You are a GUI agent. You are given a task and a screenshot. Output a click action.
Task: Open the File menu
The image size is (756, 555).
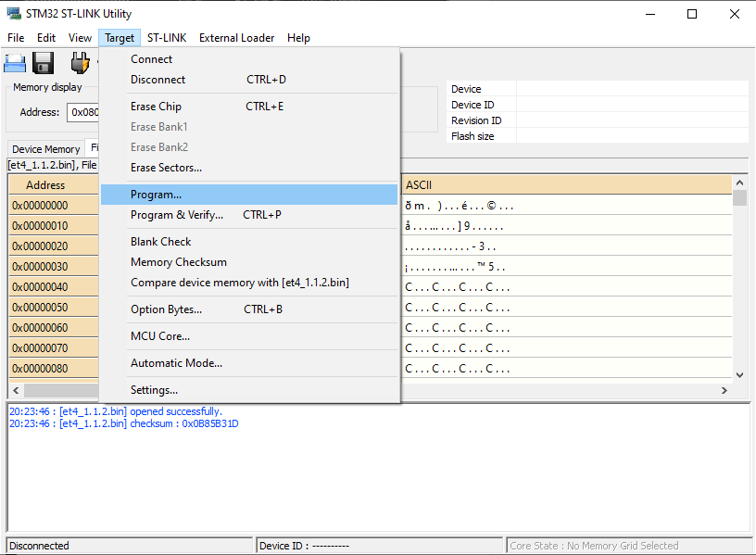tap(16, 38)
